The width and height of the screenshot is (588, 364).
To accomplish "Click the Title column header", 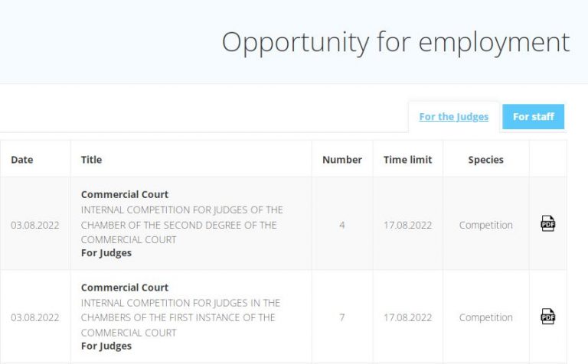I will pyautogui.click(x=92, y=160).
